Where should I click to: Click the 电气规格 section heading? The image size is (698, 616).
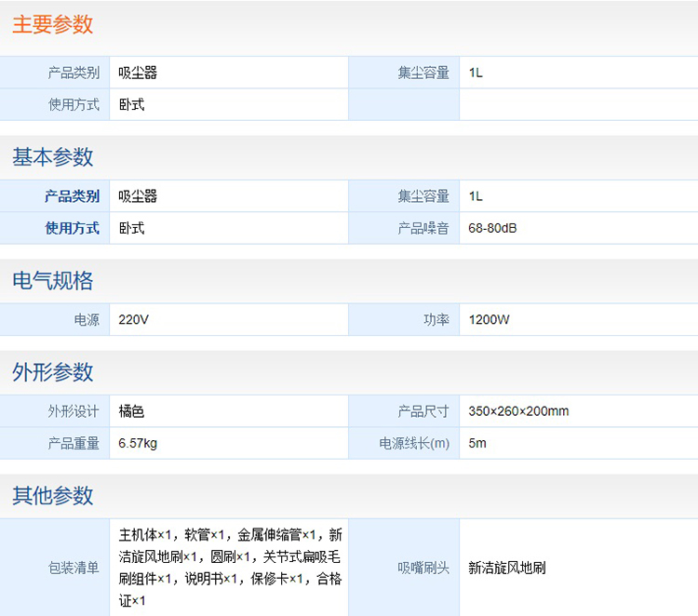[52, 280]
